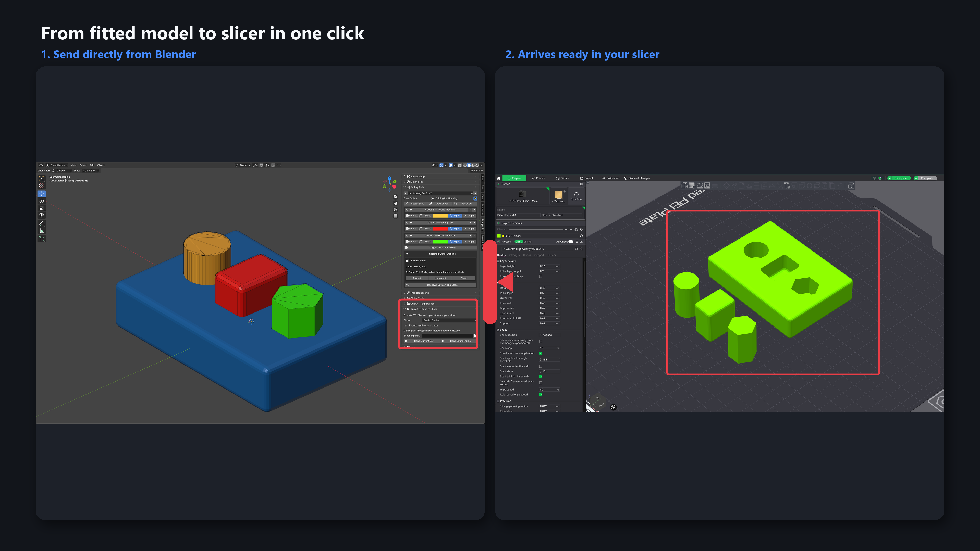Toggle the Advanced switch in Process

click(x=571, y=242)
